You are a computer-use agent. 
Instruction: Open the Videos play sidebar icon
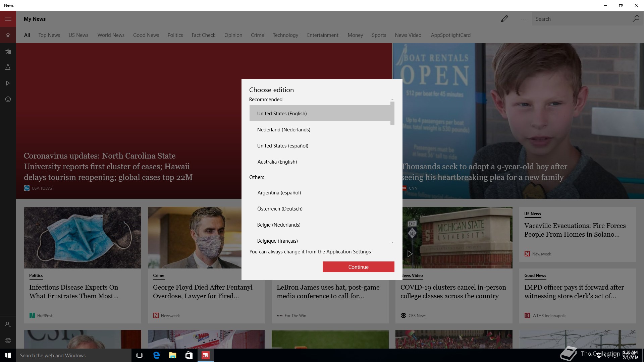coord(8,83)
